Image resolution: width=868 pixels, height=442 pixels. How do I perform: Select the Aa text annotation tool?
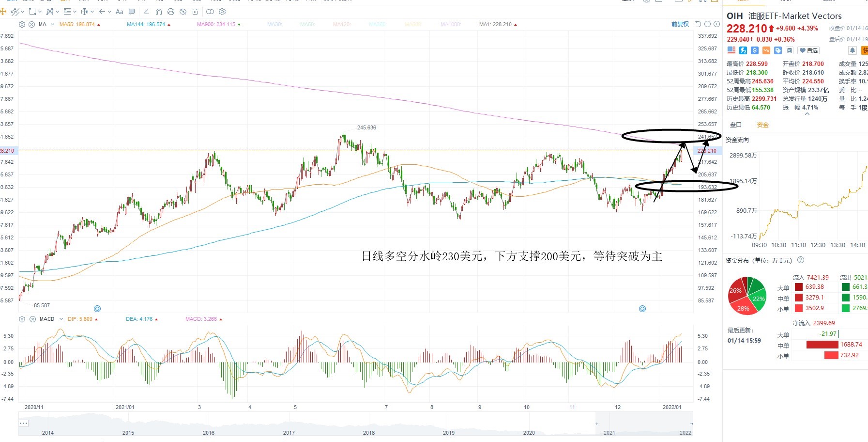click(x=120, y=12)
